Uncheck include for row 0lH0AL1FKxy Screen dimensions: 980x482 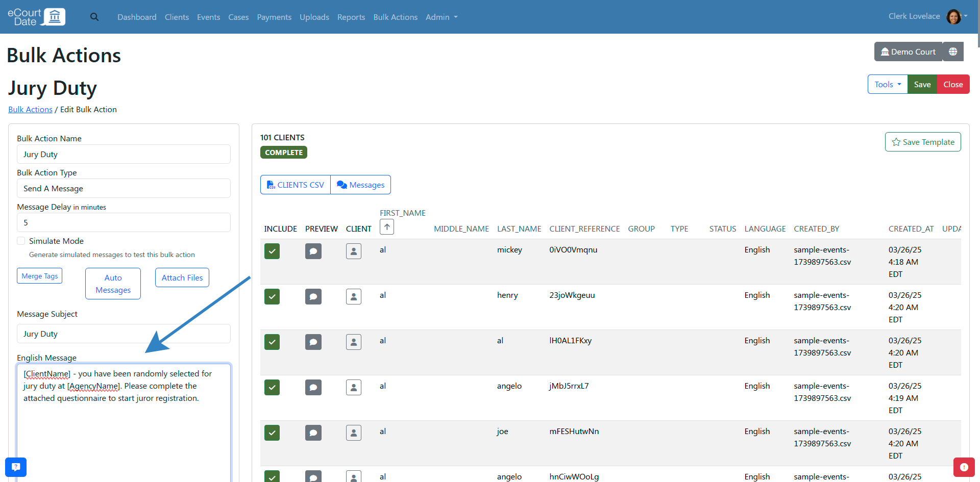click(x=272, y=342)
